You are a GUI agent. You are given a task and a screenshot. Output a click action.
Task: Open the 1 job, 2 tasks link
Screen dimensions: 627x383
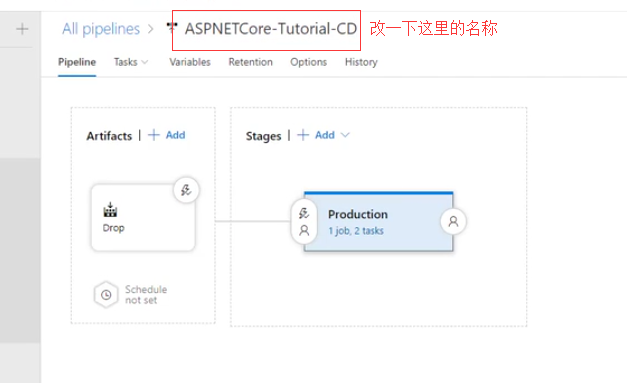pyautogui.click(x=356, y=231)
